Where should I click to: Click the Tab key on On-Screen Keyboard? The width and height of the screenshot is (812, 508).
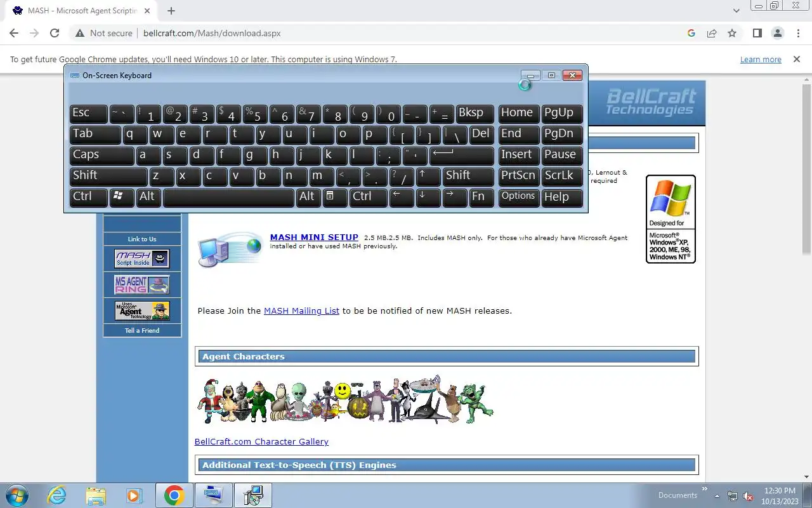tap(95, 135)
